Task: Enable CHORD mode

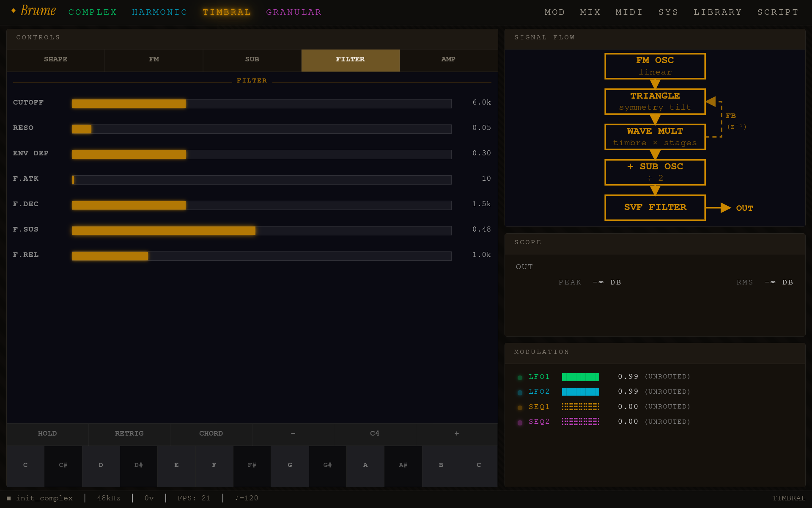Action: [211, 433]
